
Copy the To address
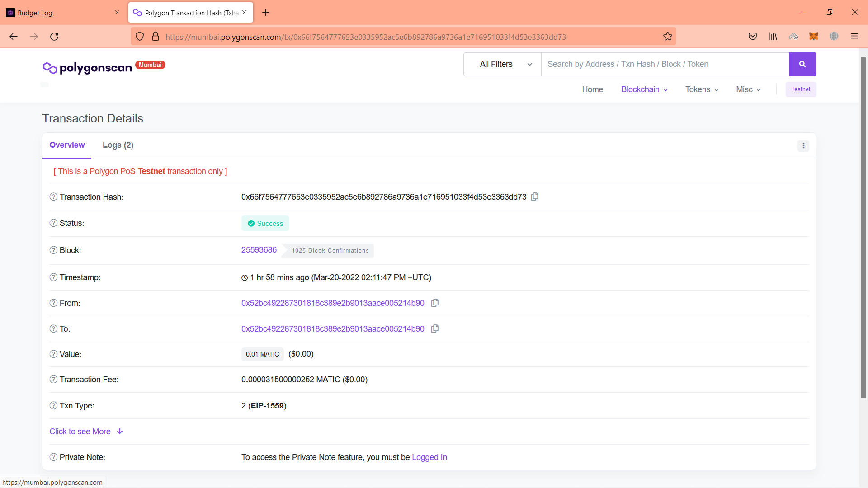(x=434, y=328)
